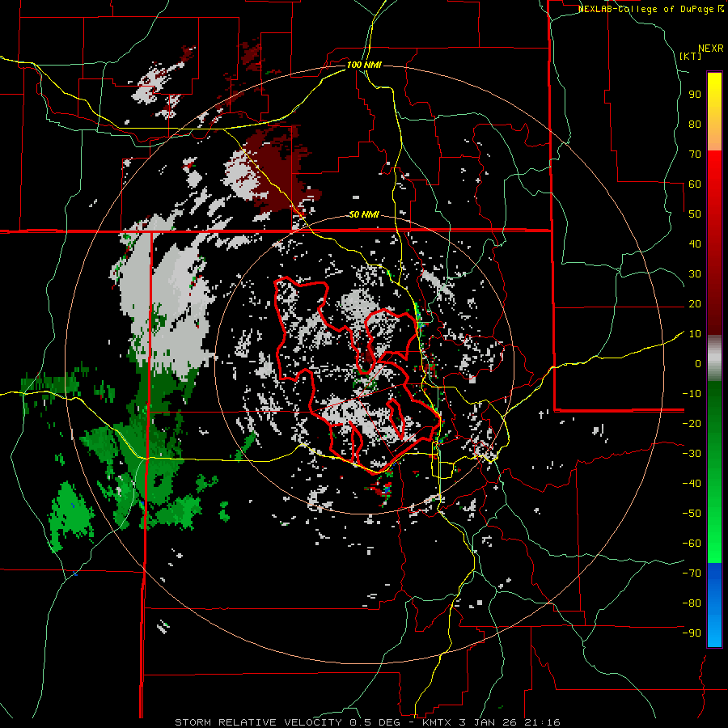
Task: Click the 50 NMI range ring label
Action: pos(364,214)
